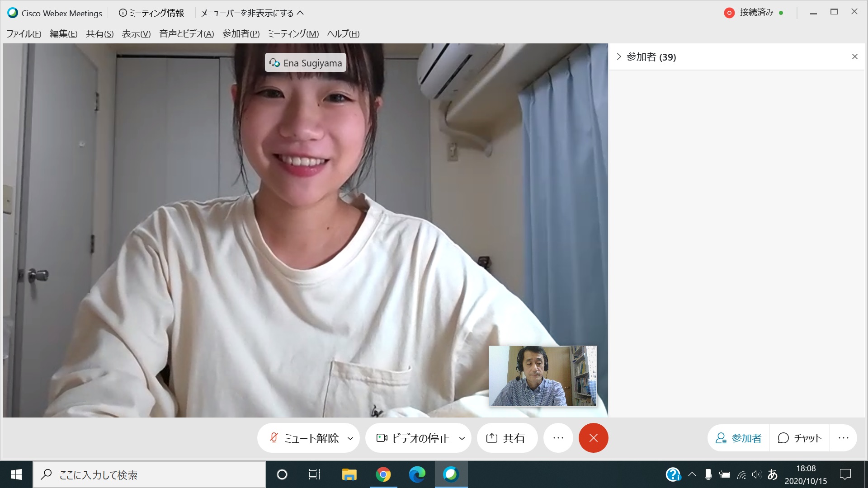868x488 pixels.
Task: Open the video options dropdown arrow beside ビデオの停止
Action: [x=462, y=438]
